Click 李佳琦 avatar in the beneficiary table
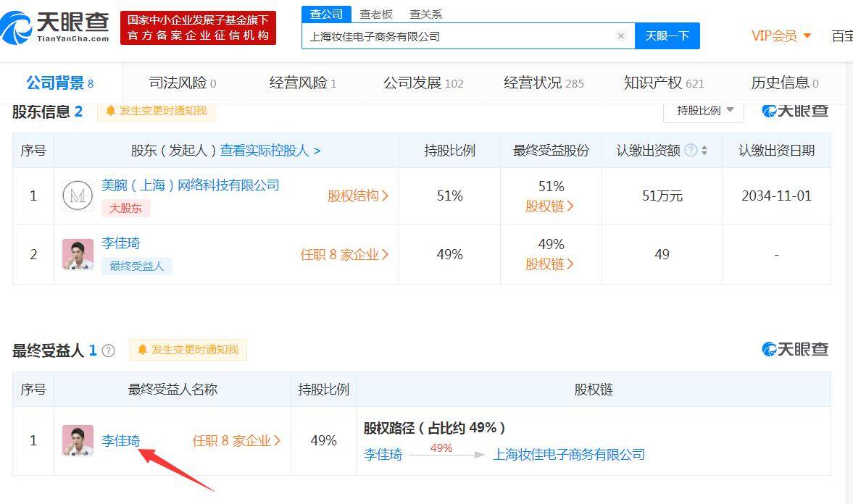 point(78,440)
